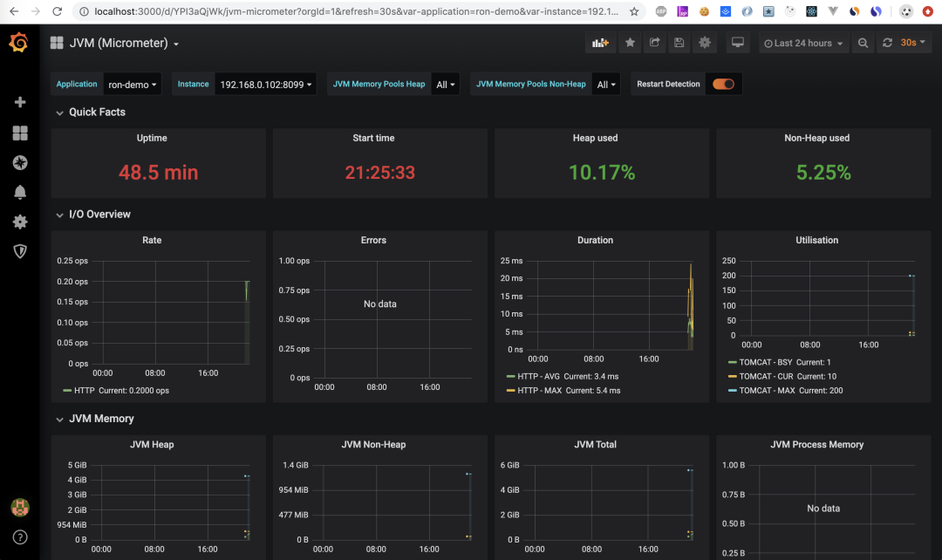The height and width of the screenshot is (560, 942).
Task: Open the Duration panel title menu
Action: coord(596,241)
